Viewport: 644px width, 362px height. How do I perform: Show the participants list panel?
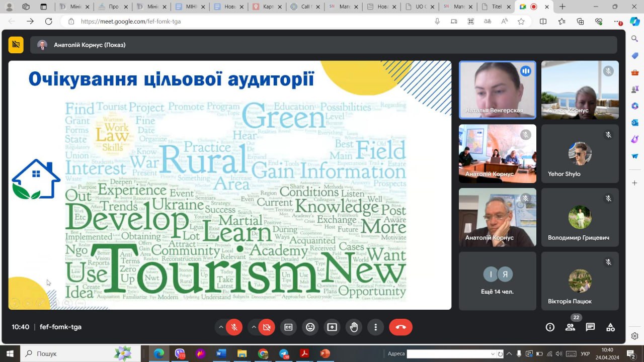point(570,327)
